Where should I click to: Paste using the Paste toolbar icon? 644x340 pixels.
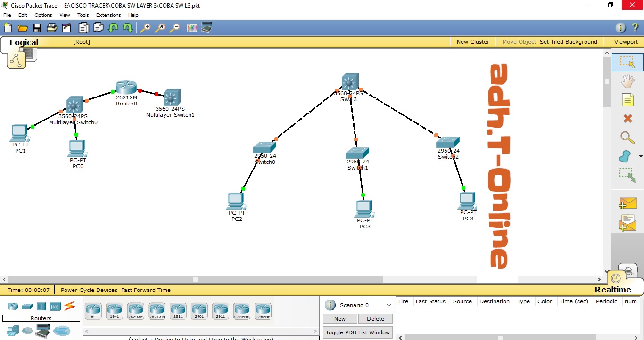point(99,28)
